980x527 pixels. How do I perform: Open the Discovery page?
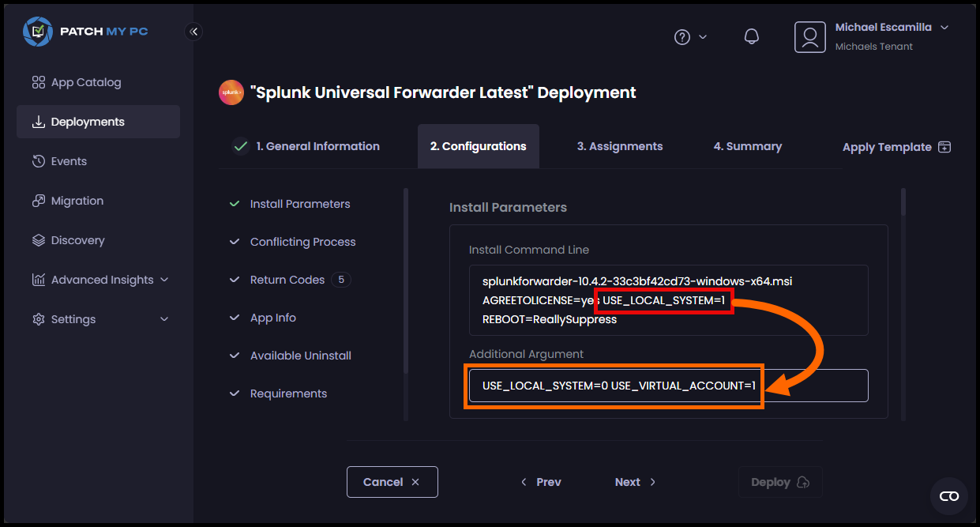click(x=77, y=240)
